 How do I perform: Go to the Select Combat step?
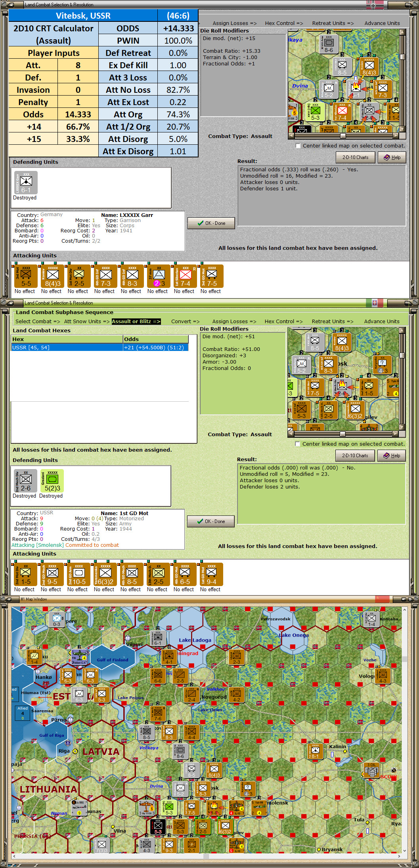coord(38,322)
